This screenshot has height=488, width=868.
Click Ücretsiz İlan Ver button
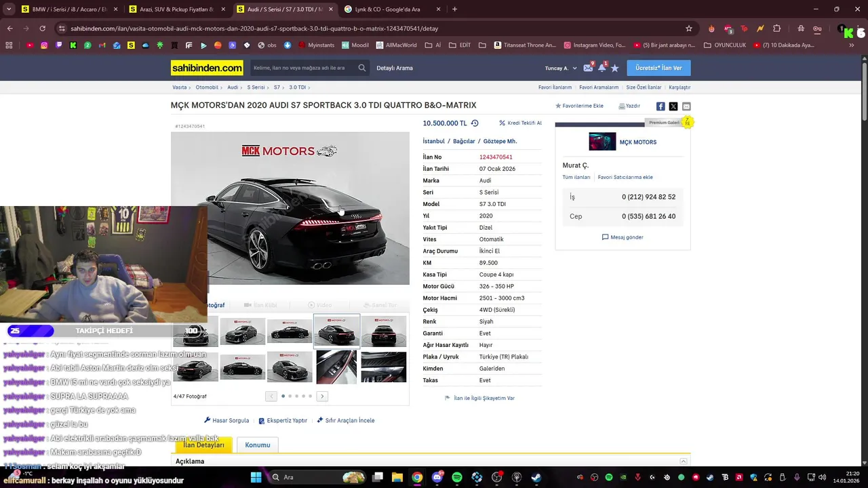tap(658, 68)
